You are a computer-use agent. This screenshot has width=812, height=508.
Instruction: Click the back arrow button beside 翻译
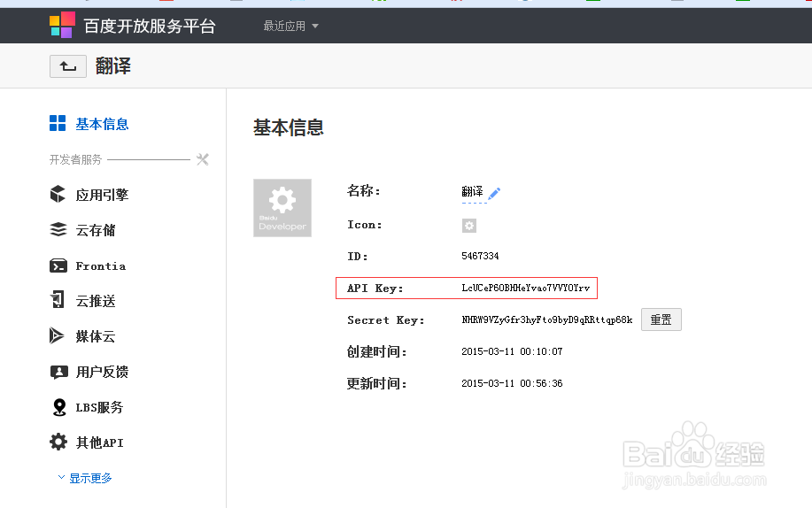(68, 66)
